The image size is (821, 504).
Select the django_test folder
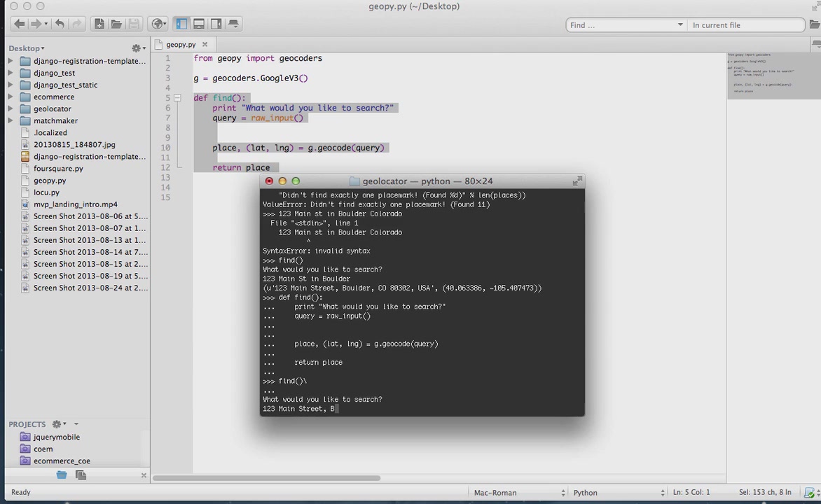coord(55,73)
